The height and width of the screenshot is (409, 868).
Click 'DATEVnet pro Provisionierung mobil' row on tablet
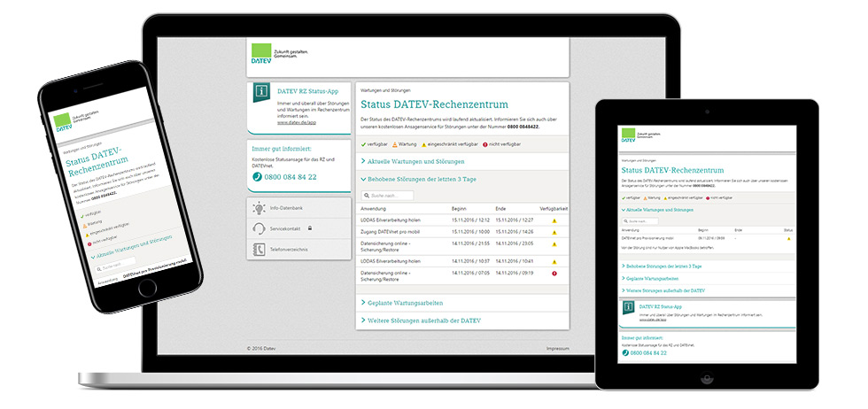tap(707, 238)
